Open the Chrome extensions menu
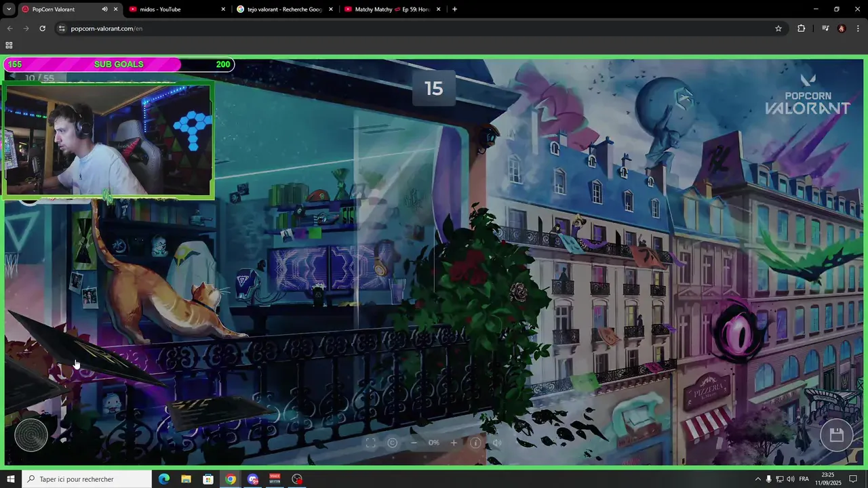Viewport: 868px width, 488px height. (801, 28)
